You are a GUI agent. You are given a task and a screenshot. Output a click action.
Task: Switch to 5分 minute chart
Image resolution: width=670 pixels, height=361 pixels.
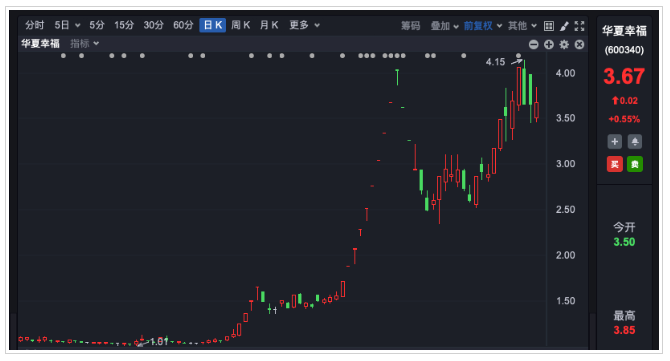click(97, 25)
